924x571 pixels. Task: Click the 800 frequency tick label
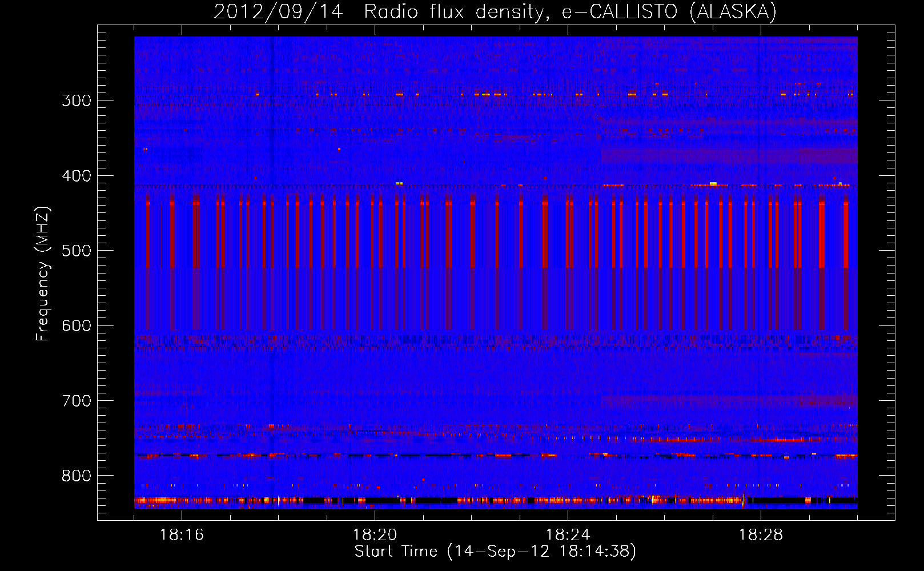(77, 476)
